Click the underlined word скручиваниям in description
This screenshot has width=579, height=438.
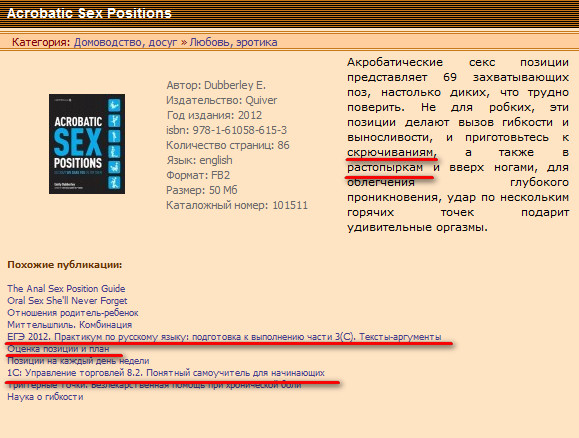point(391,152)
